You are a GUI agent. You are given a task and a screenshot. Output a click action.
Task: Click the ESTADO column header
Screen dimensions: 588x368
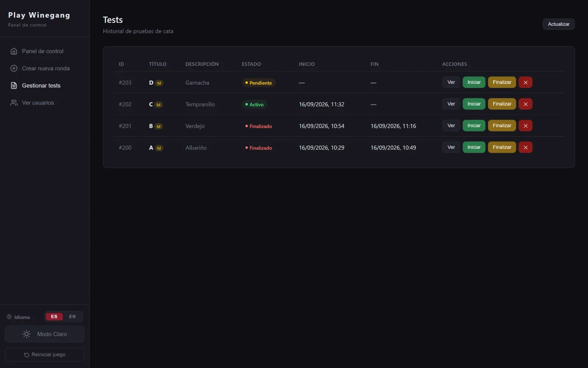[x=251, y=64]
